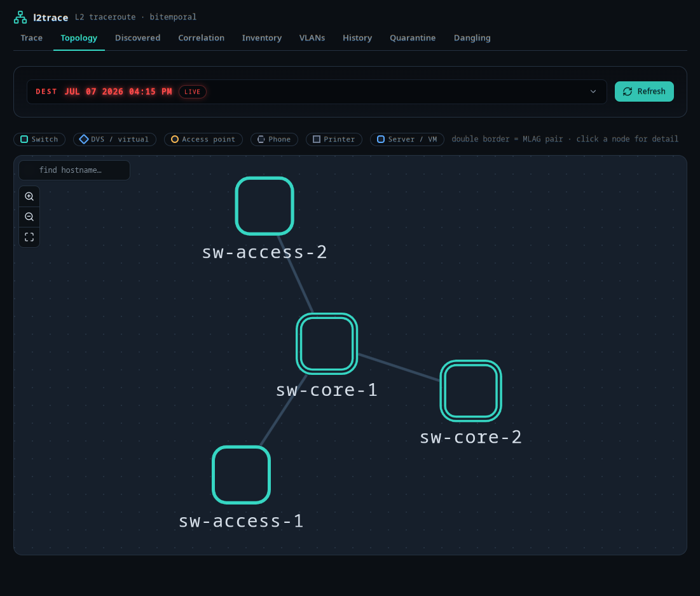Toggle the Server / VM legend chip
Screen dimensions: 700x596
tap(407, 139)
